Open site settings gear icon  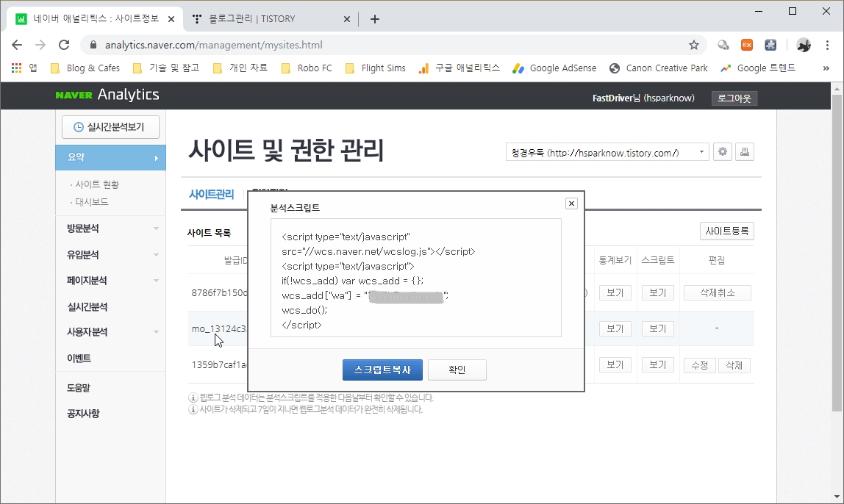723,151
